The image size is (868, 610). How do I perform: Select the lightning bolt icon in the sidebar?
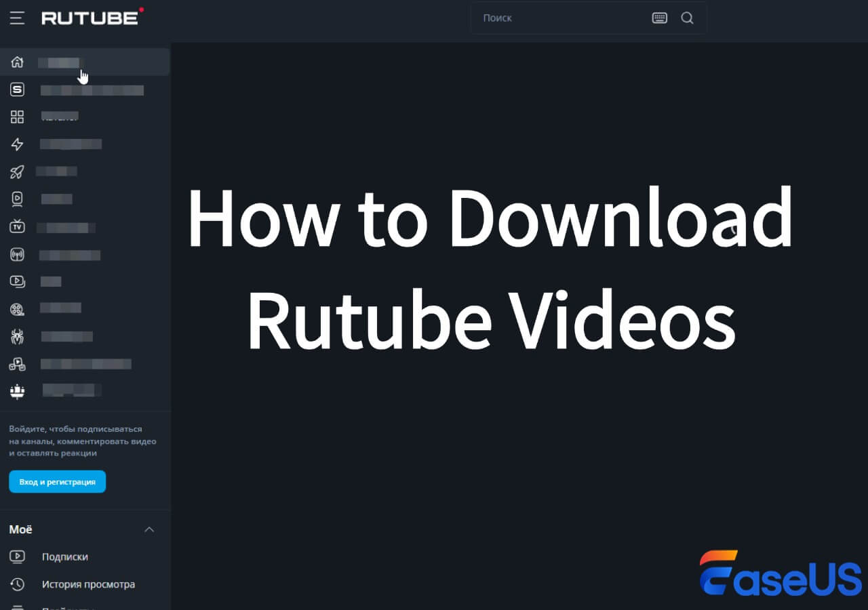pos(17,144)
